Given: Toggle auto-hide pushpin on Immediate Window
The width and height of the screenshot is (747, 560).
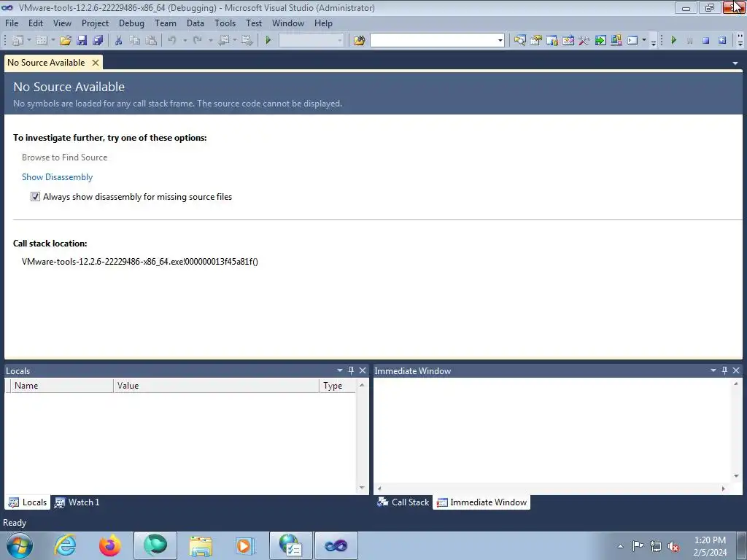Looking at the screenshot, I should point(724,370).
